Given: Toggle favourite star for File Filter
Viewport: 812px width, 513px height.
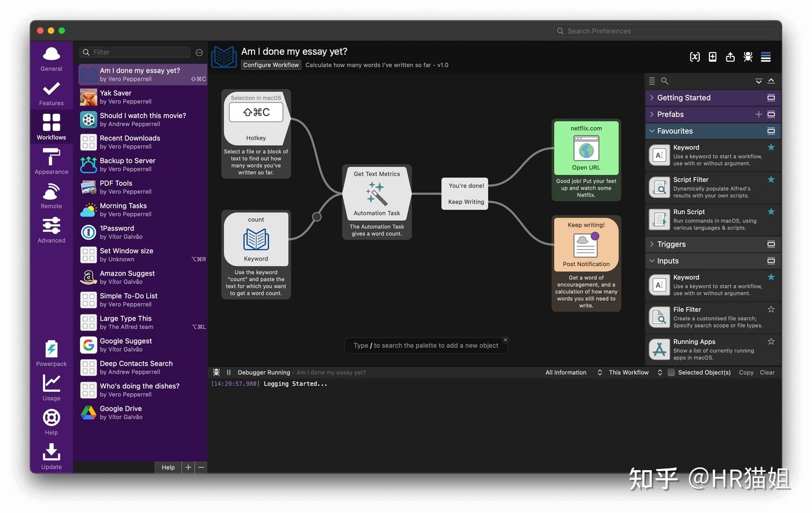Looking at the screenshot, I should 771,309.
